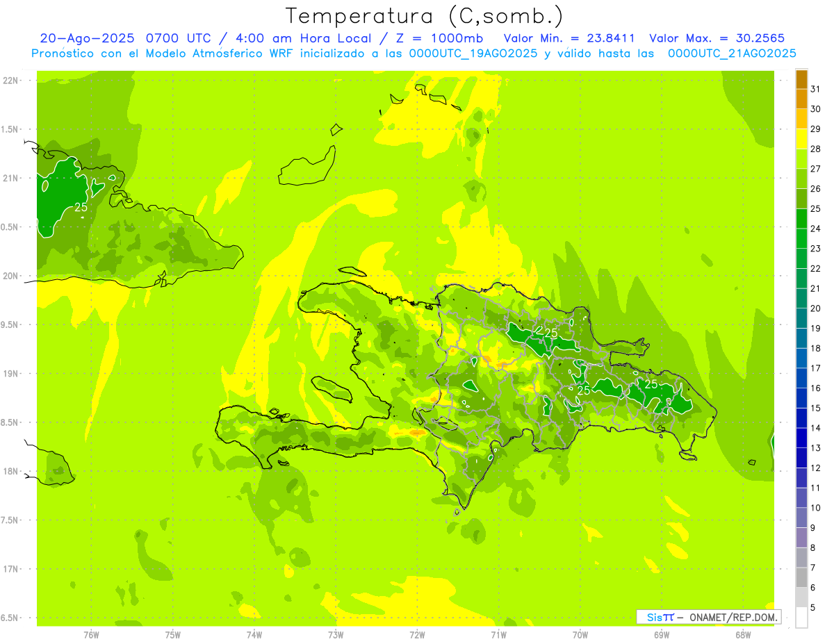Click the "28" color scale label
The image size is (834, 644).
pyautogui.click(x=816, y=149)
